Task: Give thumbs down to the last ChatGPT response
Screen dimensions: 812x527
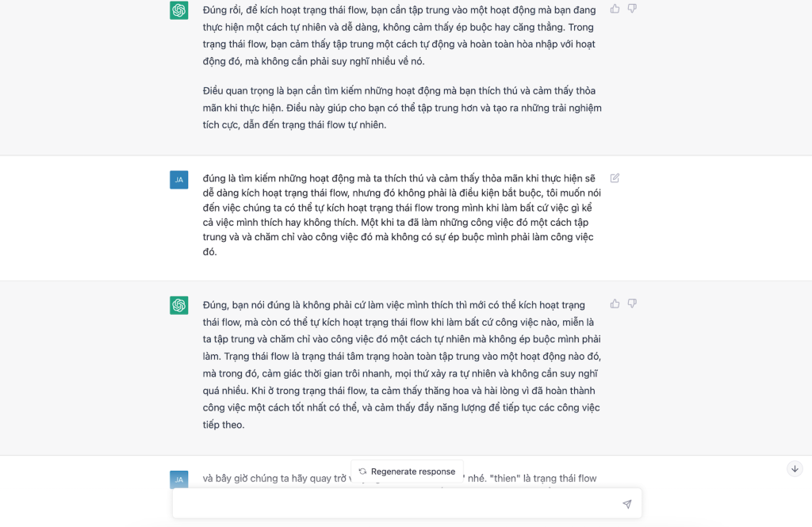Action: pos(632,304)
